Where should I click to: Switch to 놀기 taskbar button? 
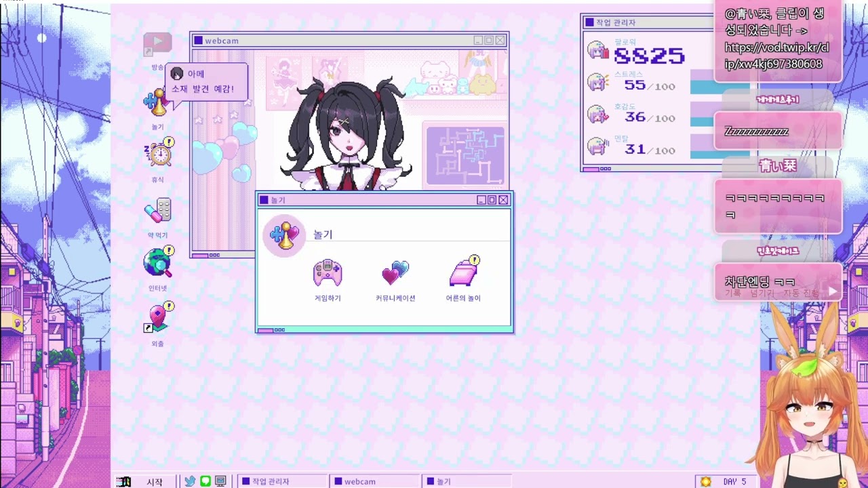pos(468,481)
